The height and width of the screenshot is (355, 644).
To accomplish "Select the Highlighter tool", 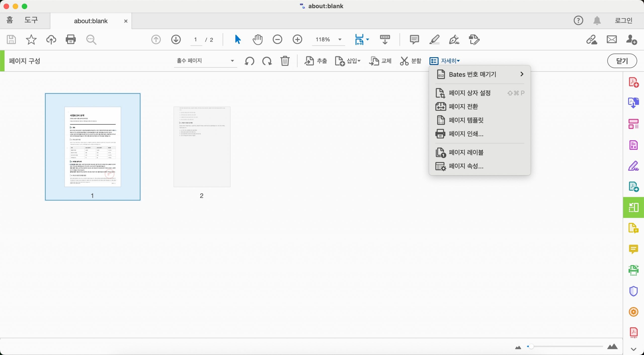I will 434,40.
